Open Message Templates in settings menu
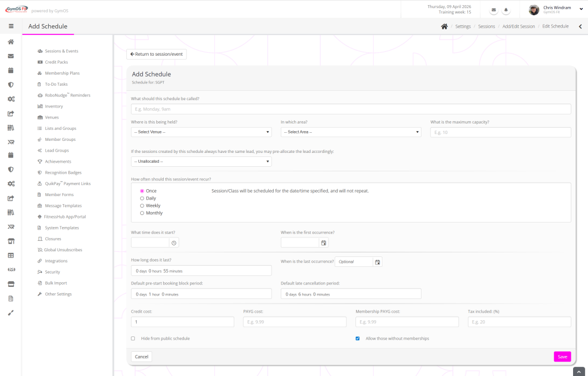 click(63, 206)
